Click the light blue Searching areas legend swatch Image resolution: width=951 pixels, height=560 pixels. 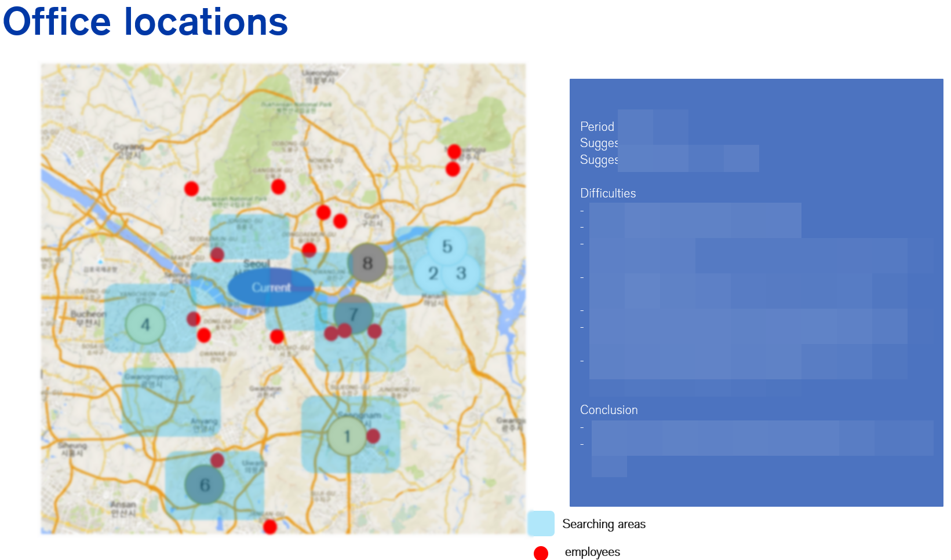541,524
